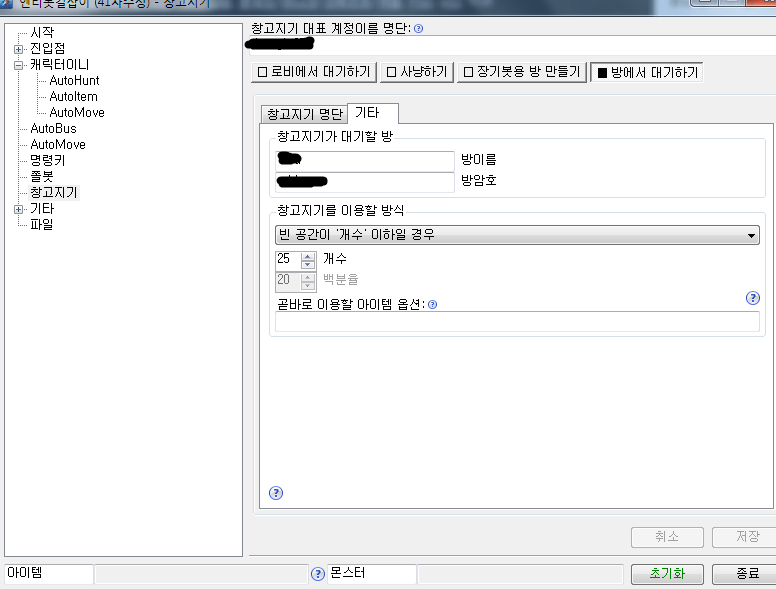Toggle the 사냥하기 checkbox
Screen dimensions: 776x589
[x=417, y=72]
